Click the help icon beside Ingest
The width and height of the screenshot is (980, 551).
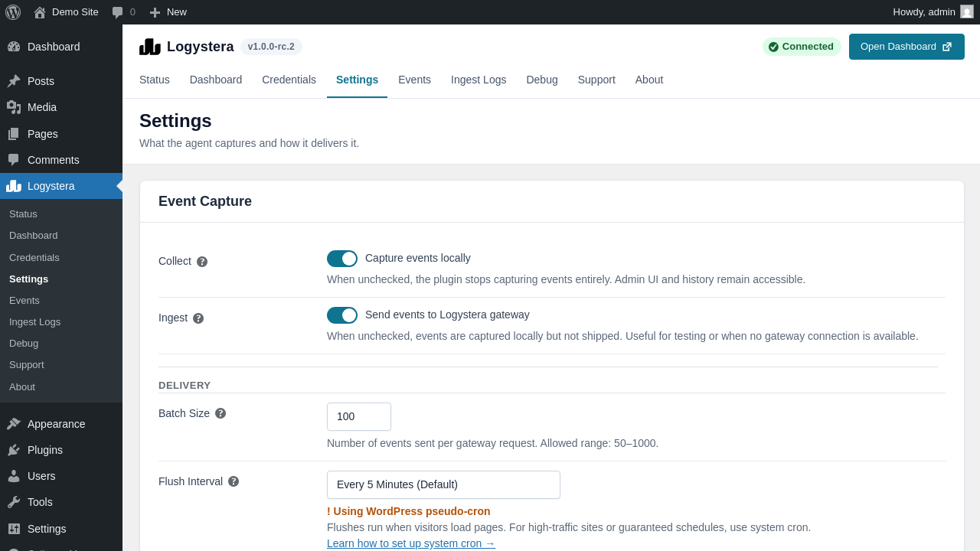coord(198,318)
